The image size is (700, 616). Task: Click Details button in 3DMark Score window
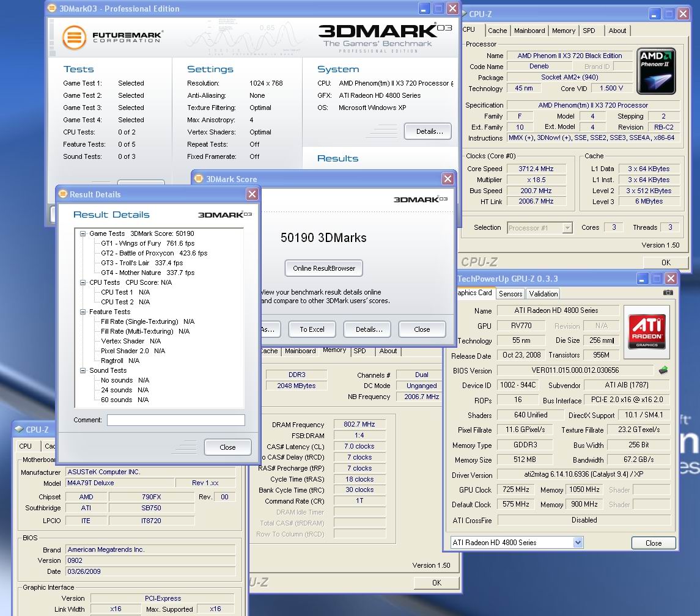click(x=369, y=329)
